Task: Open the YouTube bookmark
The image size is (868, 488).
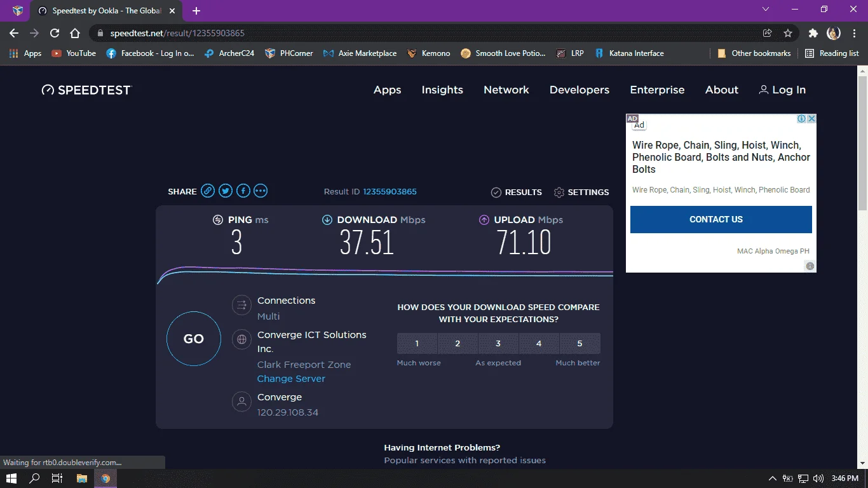Action: click(74, 53)
